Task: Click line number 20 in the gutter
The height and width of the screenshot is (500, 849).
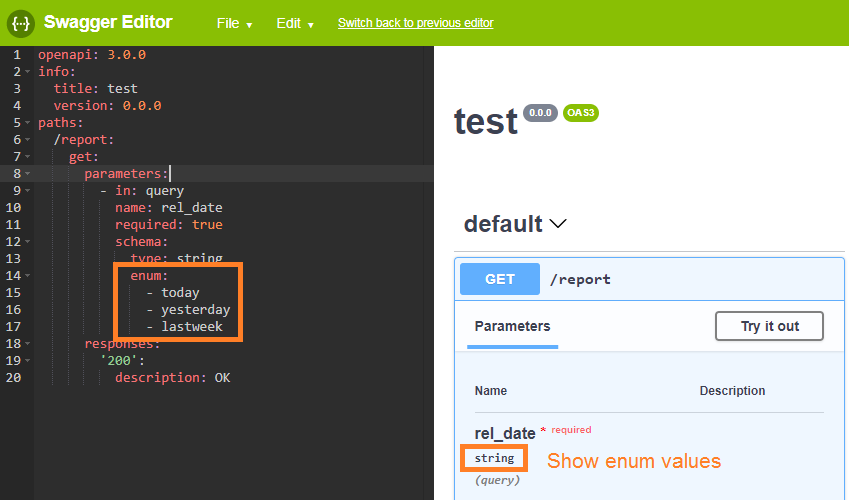Action: [x=14, y=378]
